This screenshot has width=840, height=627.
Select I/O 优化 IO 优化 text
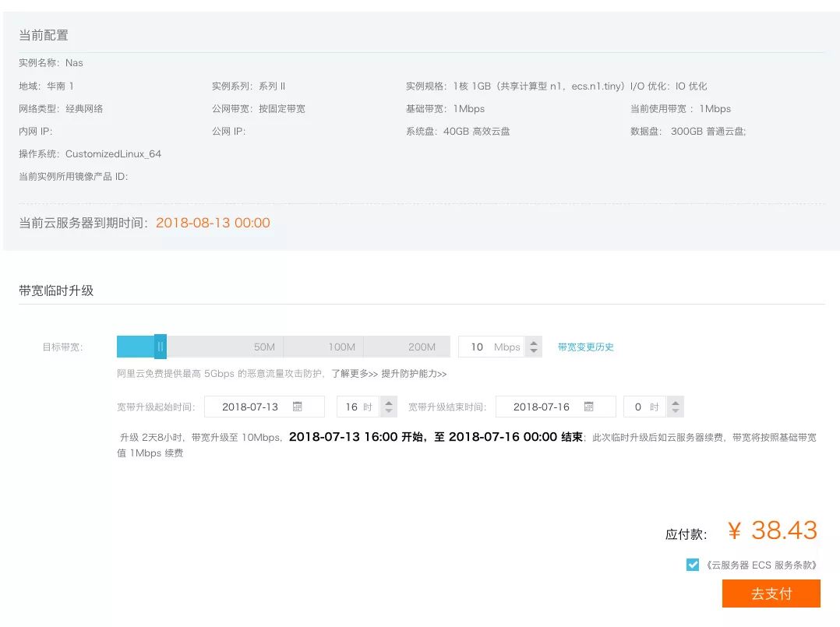pyautogui.click(x=668, y=86)
